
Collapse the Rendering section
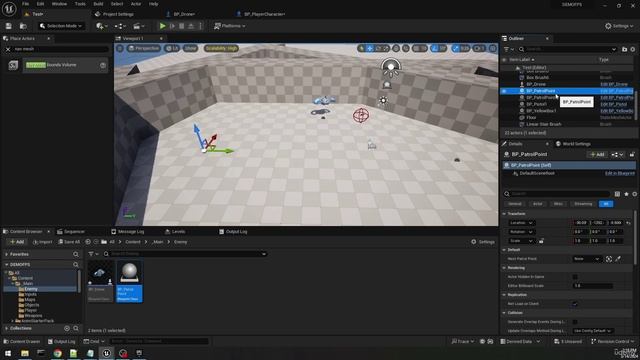point(504,268)
